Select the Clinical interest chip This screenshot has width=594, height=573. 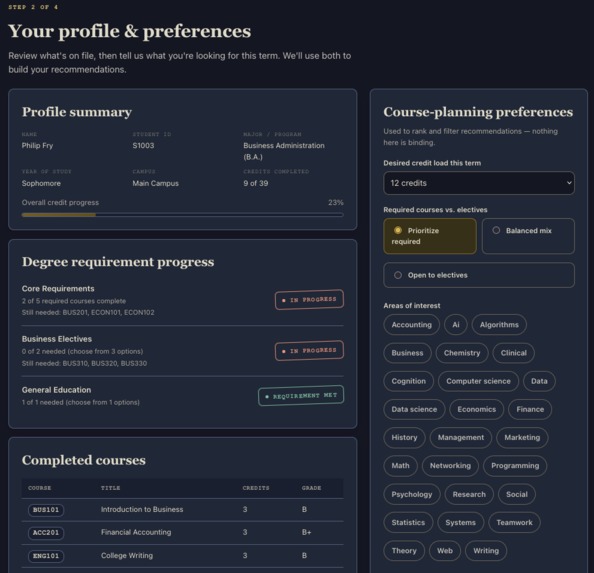click(x=513, y=353)
